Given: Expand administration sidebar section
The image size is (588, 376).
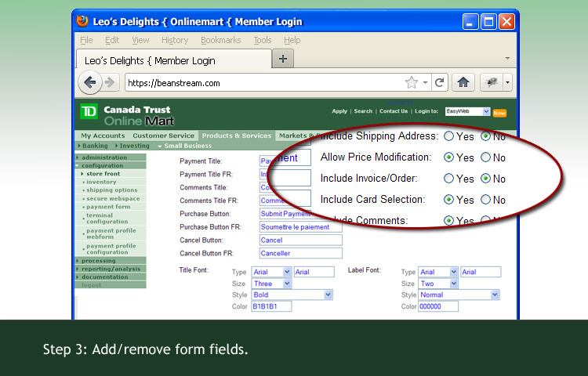Looking at the screenshot, I should [x=111, y=157].
